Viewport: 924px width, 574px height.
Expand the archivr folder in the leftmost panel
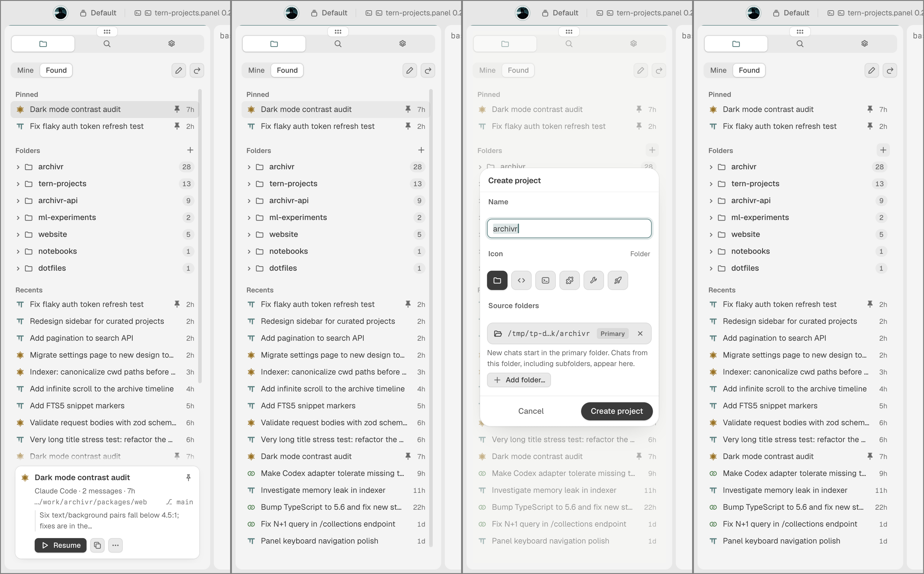[x=18, y=167]
